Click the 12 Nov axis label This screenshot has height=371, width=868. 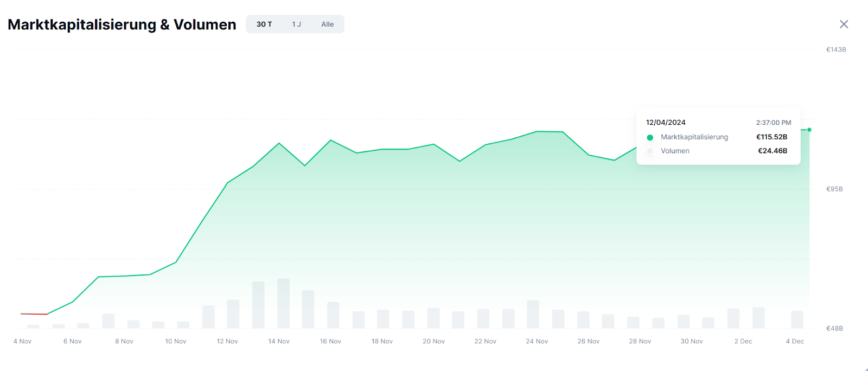coord(227,341)
